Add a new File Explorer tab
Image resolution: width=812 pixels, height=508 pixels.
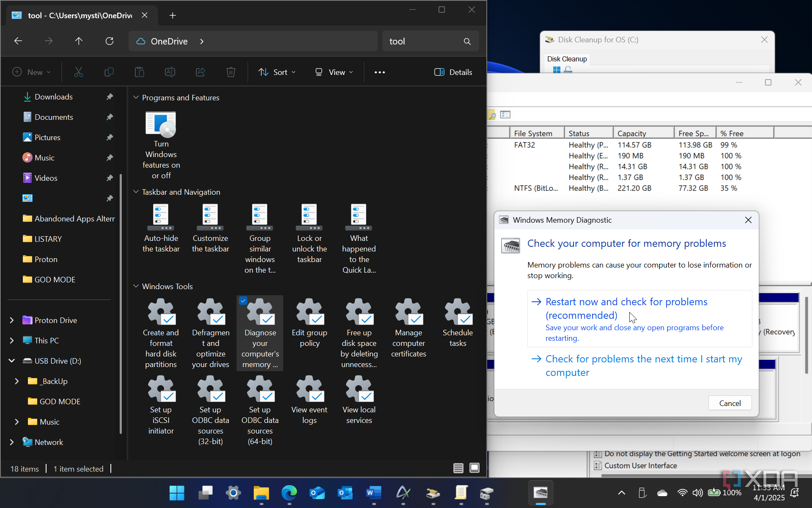pos(173,16)
